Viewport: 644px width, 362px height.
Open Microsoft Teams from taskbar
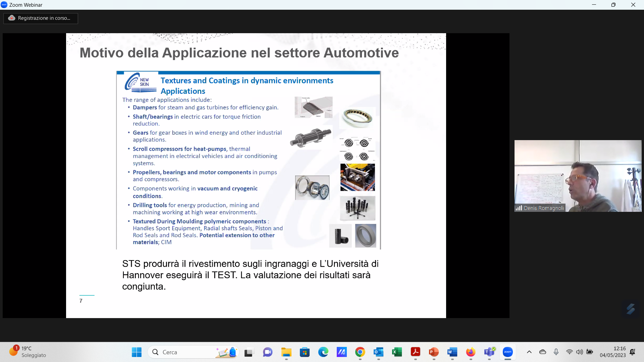click(x=489, y=352)
